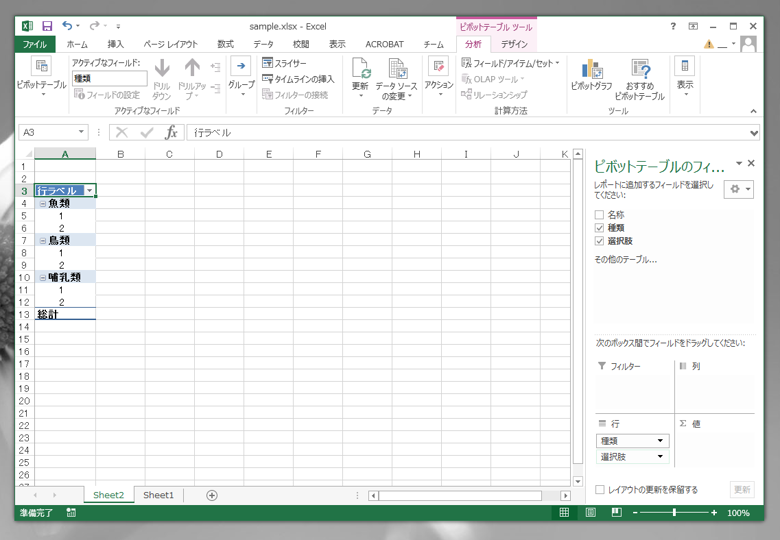Click the macro recording icon in status bar
Viewport: 780px width, 540px height.
(71, 513)
